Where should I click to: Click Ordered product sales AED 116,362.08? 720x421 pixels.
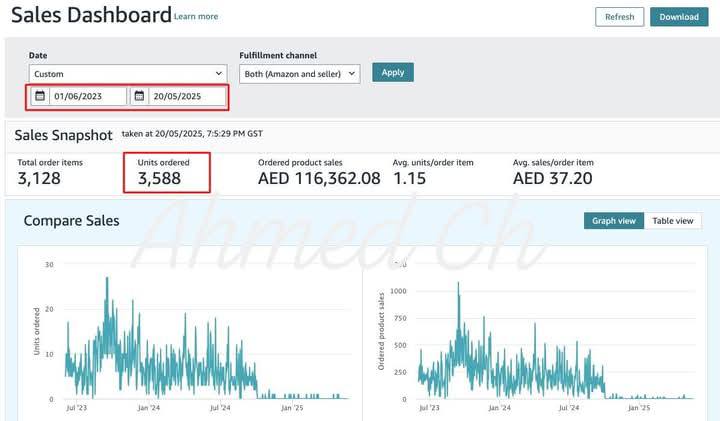319,179
